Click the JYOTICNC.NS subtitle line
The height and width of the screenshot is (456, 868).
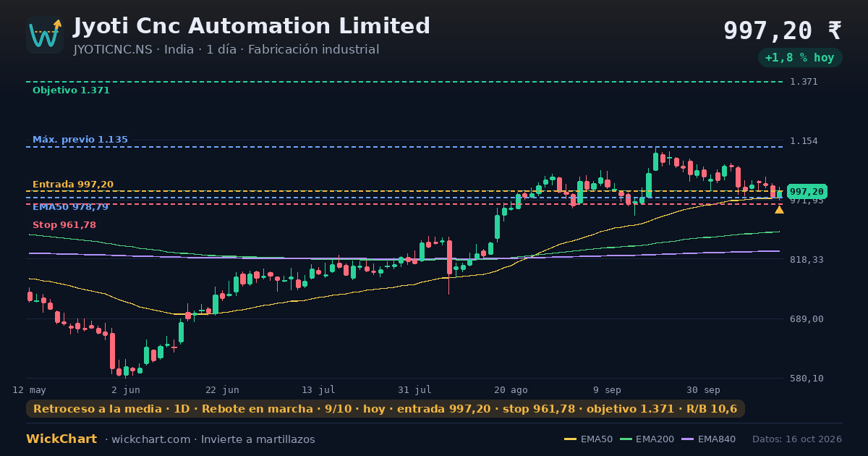coord(226,50)
